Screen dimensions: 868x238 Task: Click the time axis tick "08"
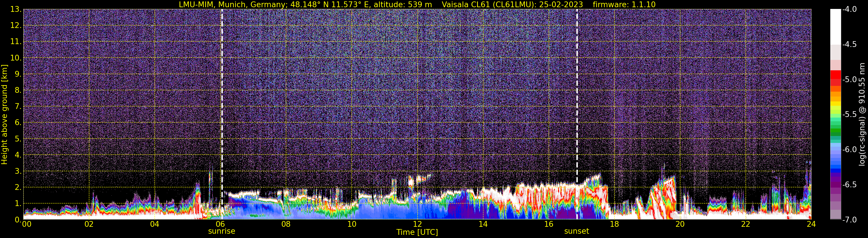(286, 224)
